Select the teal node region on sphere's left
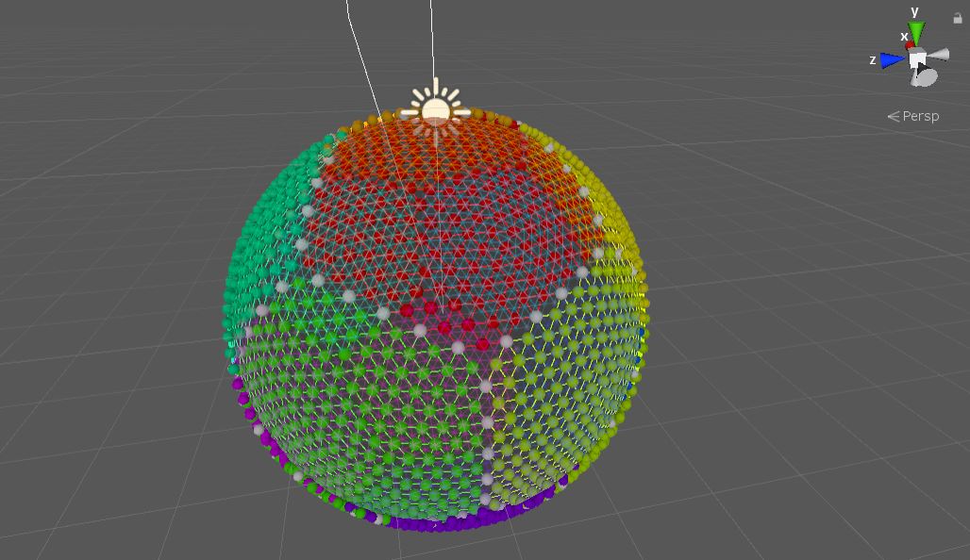This screenshot has height=560, width=970. 264,236
